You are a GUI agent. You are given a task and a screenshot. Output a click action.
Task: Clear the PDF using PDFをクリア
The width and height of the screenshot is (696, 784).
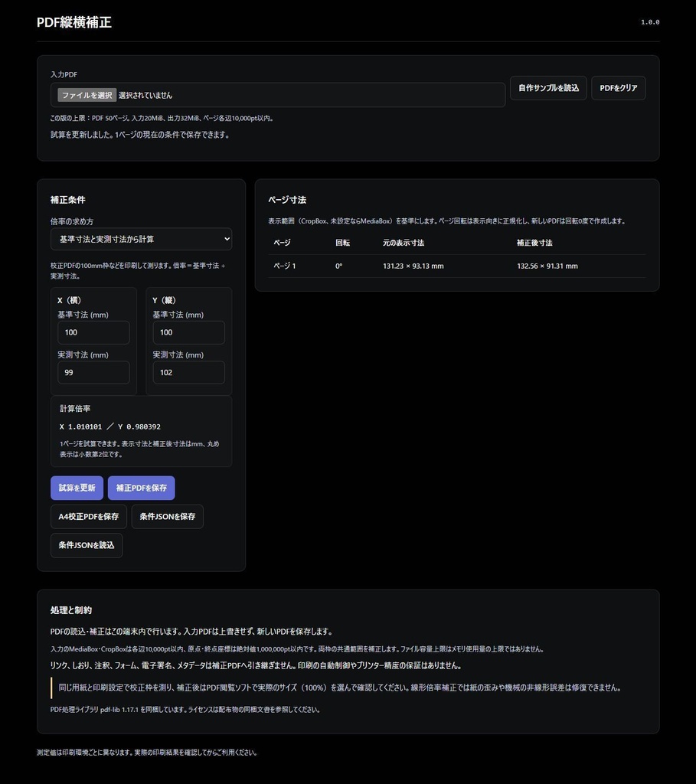[x=619, y=88]
